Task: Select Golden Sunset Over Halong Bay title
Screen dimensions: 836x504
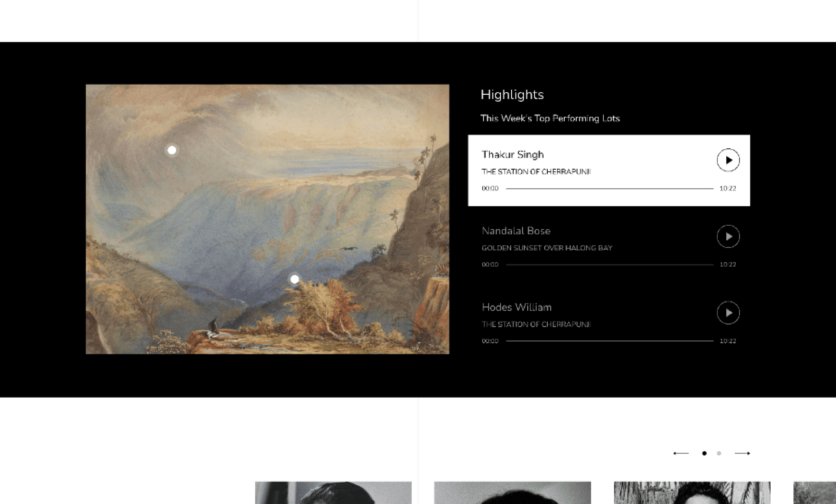Action: point(547,248)
